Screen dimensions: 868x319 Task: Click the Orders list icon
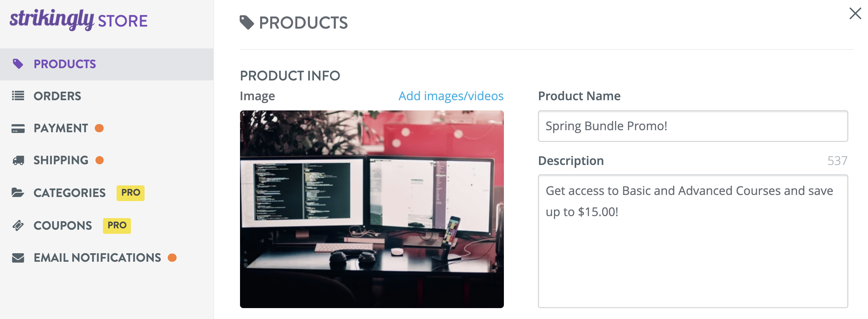18,96
